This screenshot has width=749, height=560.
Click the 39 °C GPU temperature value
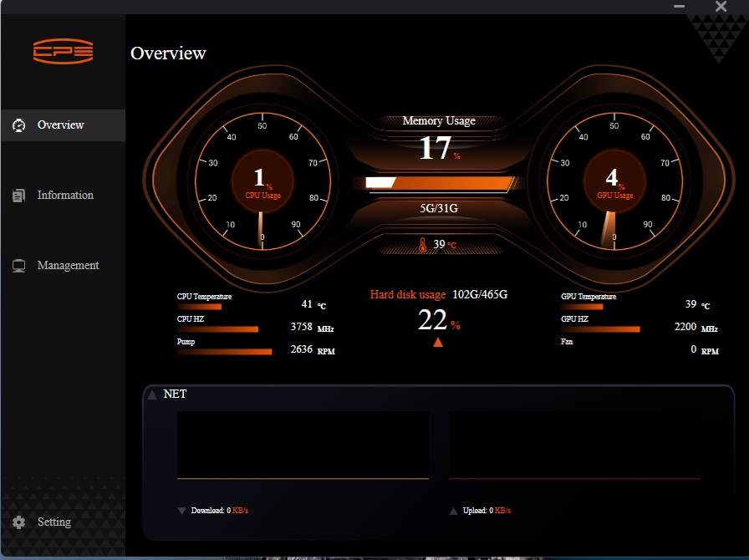pyautogui.click(x=698, y=304)
